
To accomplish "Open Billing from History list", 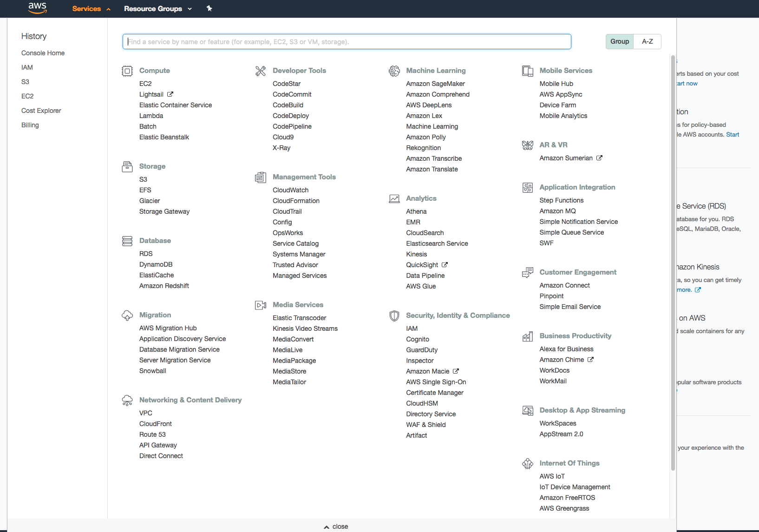I will coord(30,125).
